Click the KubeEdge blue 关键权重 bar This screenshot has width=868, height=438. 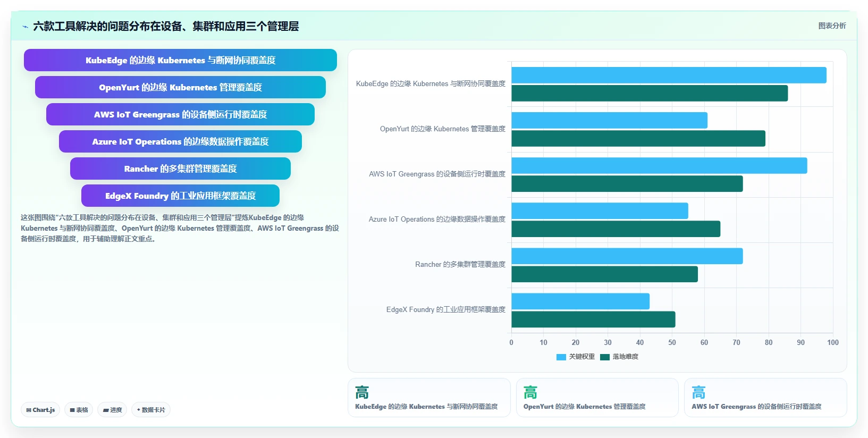pos(669,75)
